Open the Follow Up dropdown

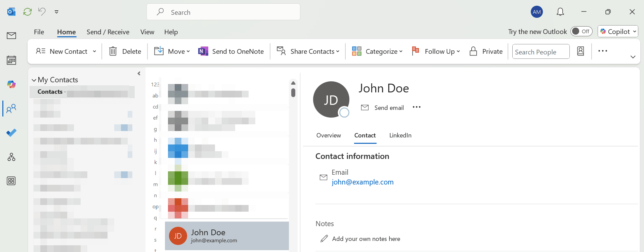pyautogui.click(x=436, y=51)
